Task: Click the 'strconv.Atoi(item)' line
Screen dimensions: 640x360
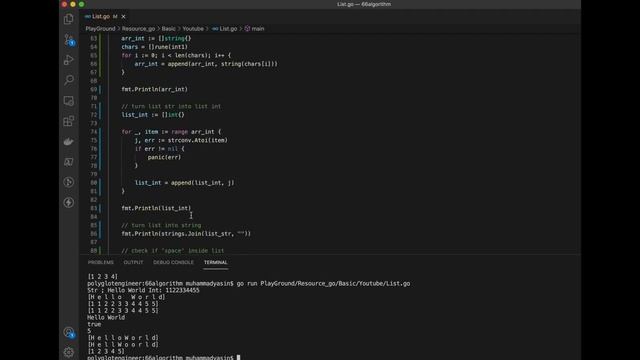Action: [x=181, y=140]
